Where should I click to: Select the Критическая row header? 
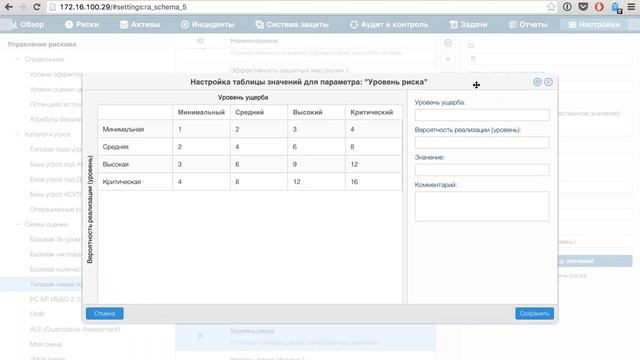coord(135,182)
